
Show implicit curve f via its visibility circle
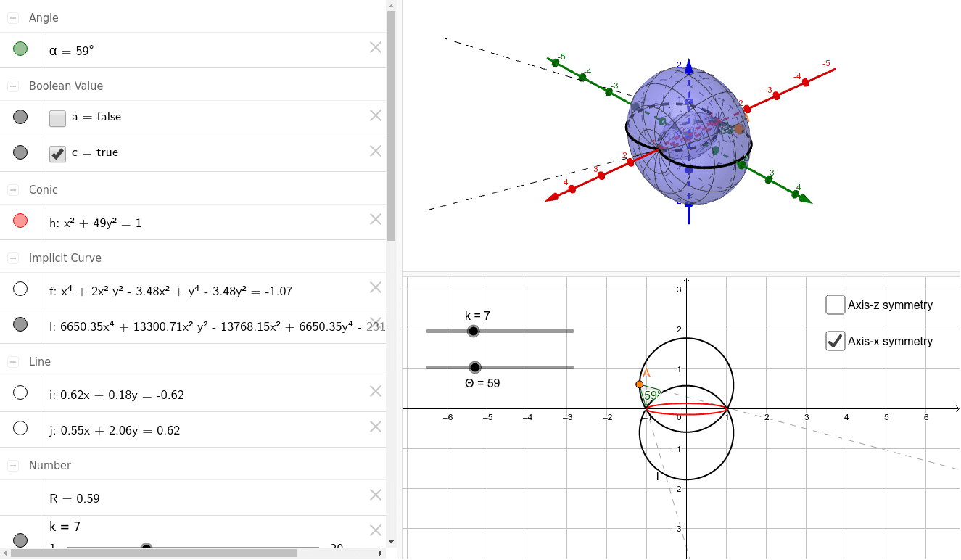click(x=20, y=289)
